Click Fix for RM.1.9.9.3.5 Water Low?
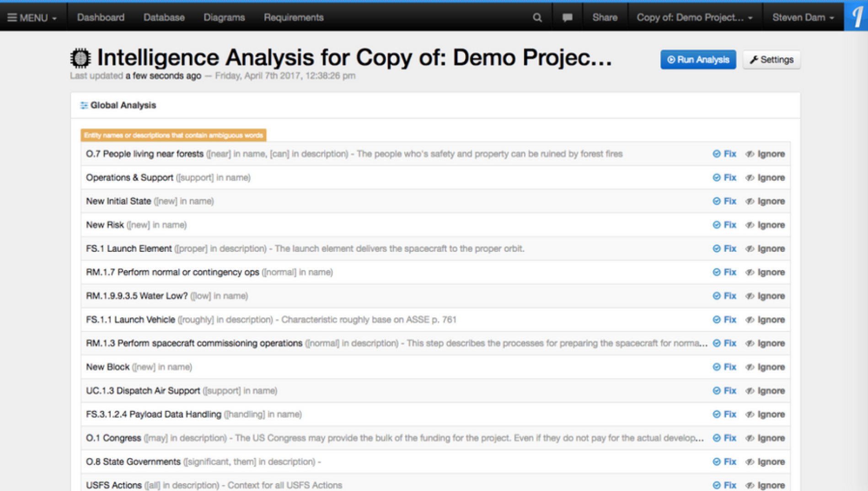 point(724,296)
